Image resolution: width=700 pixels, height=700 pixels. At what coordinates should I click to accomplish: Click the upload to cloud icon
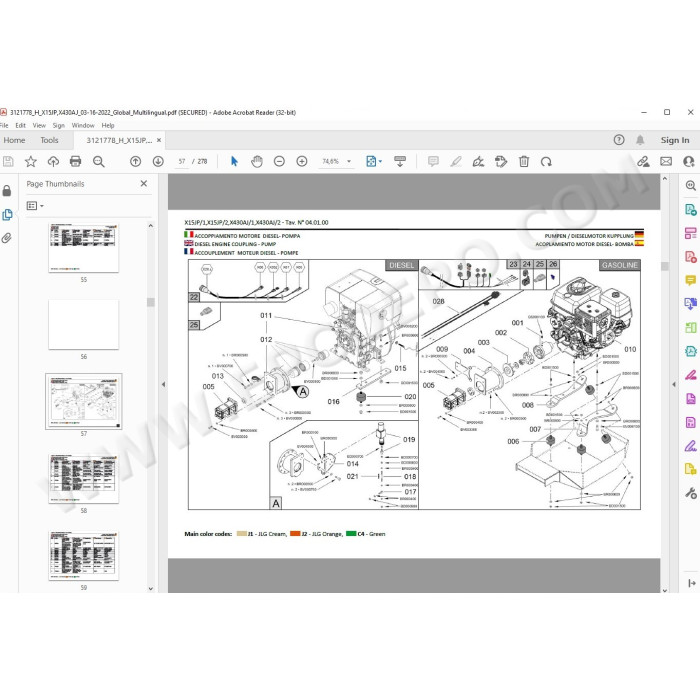(x=53, y=161)
